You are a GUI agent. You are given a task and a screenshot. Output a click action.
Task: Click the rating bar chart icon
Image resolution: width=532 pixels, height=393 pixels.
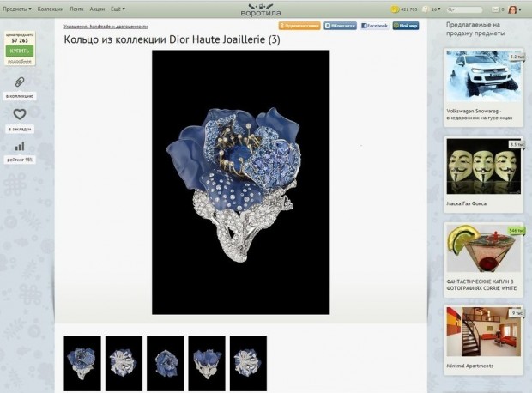click(20, 147)
